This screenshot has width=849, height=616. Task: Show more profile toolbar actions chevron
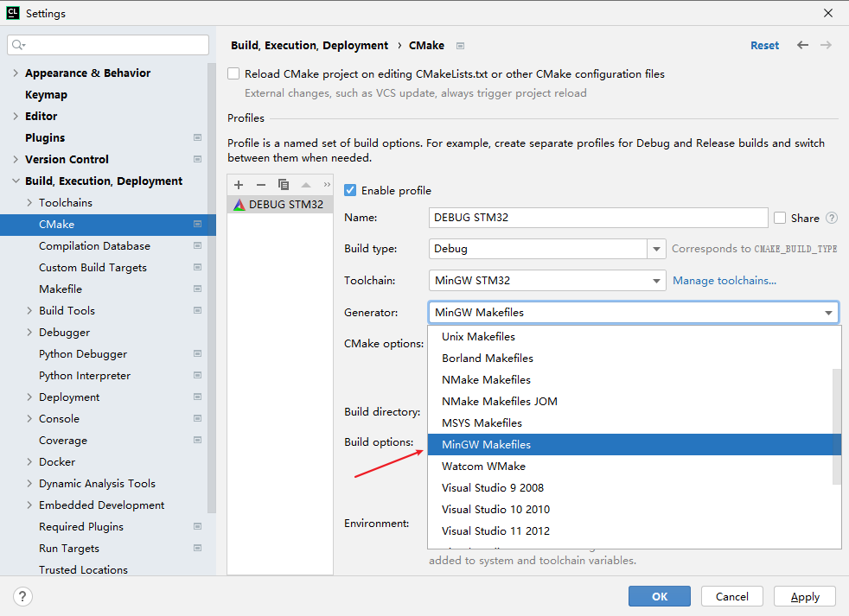[x=327, y=185]
